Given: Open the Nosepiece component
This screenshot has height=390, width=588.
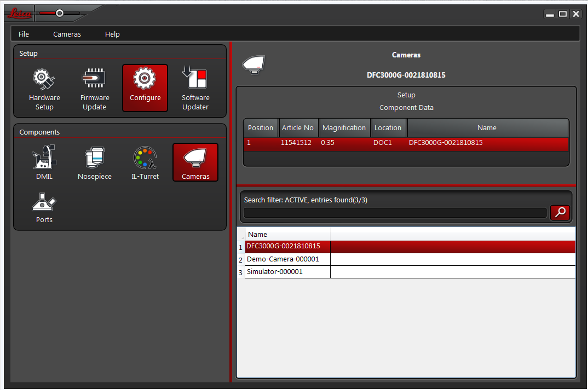Looking at the screenshot, I should coord(95,162).
